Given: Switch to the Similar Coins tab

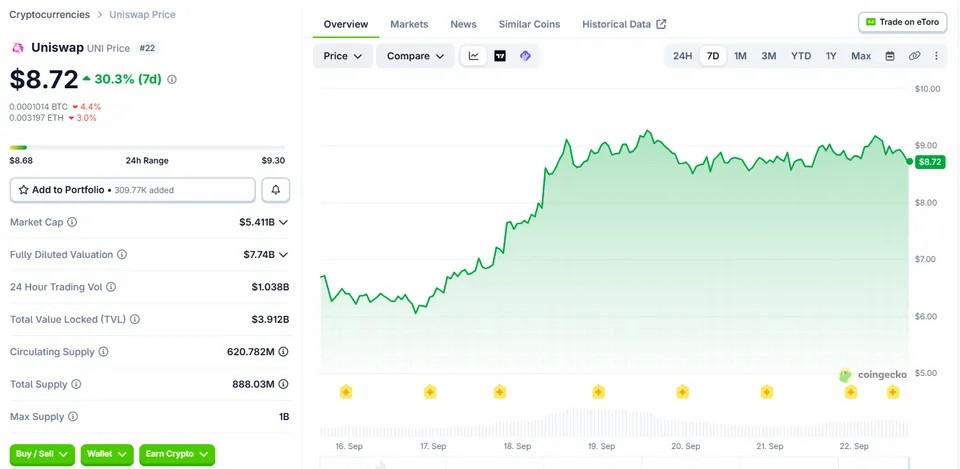Looking at the screenshot, I should point(529,24).
